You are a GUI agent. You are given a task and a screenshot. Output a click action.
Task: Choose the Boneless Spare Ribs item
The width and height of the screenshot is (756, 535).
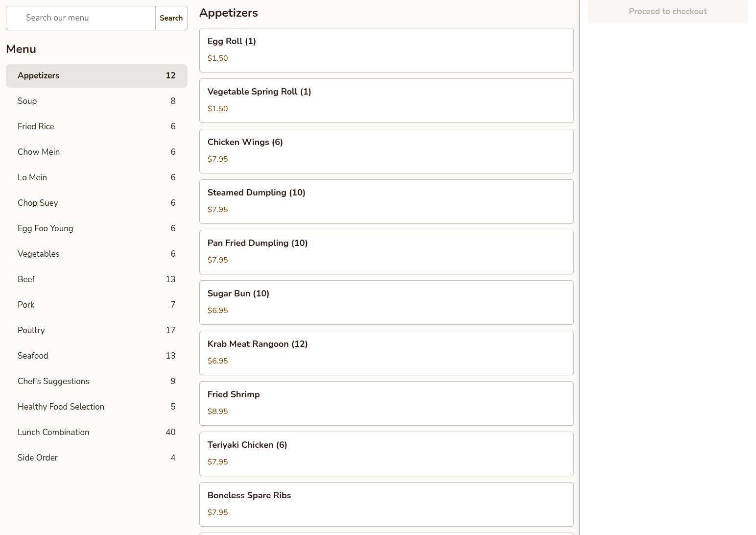tap(386, 504)
